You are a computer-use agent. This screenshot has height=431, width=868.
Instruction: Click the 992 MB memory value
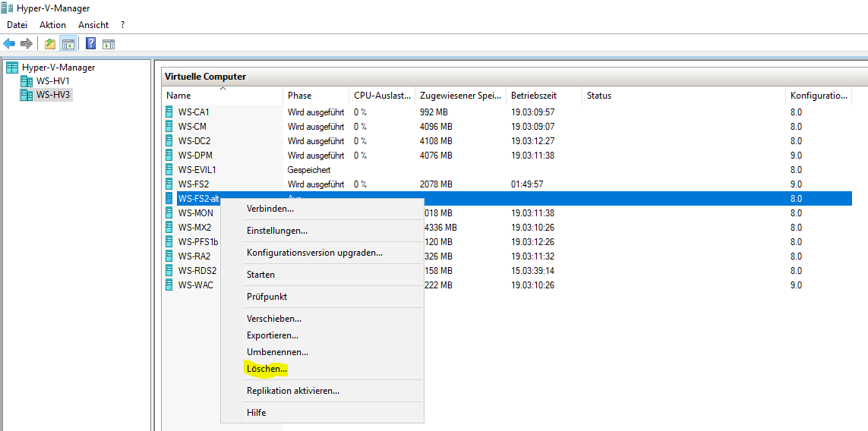436,112
